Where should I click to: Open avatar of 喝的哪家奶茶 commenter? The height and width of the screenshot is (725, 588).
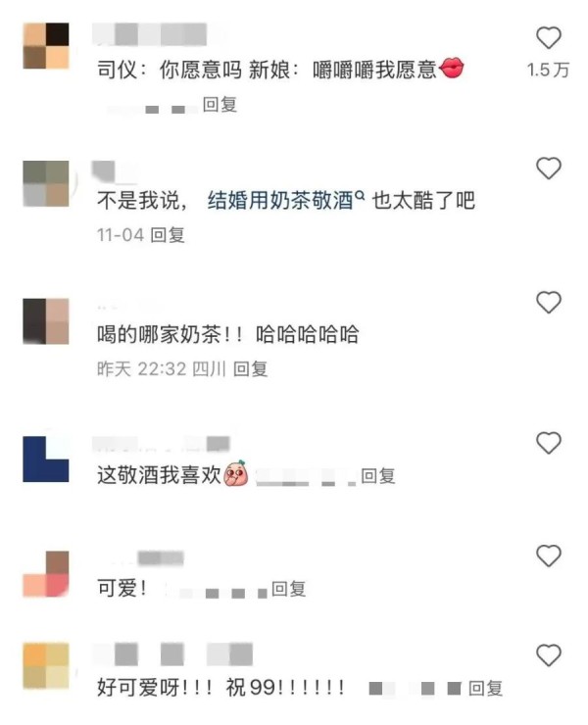coord(46,321)
